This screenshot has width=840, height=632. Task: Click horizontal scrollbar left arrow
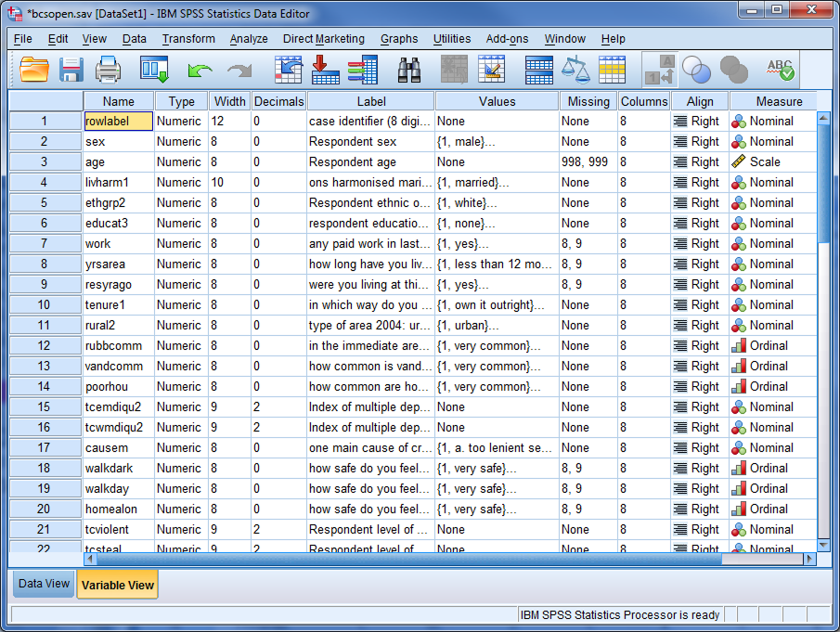tap(91, 559)
